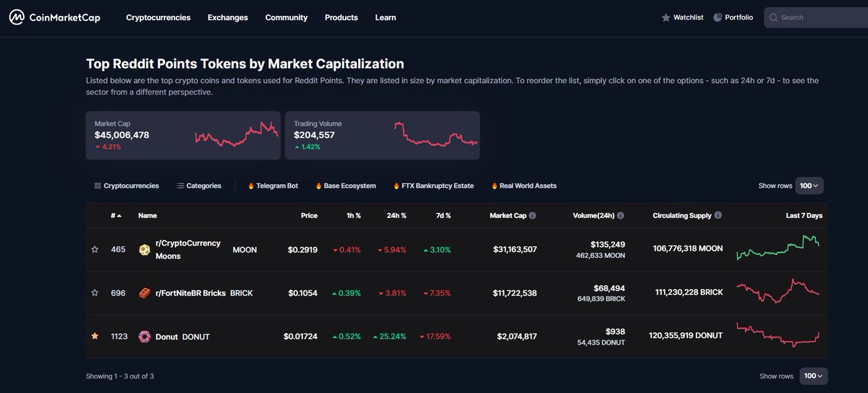The width and height of the screenshot is (868, 393).
Task: Sort by Market Cap column header
Action: [508, 215]
